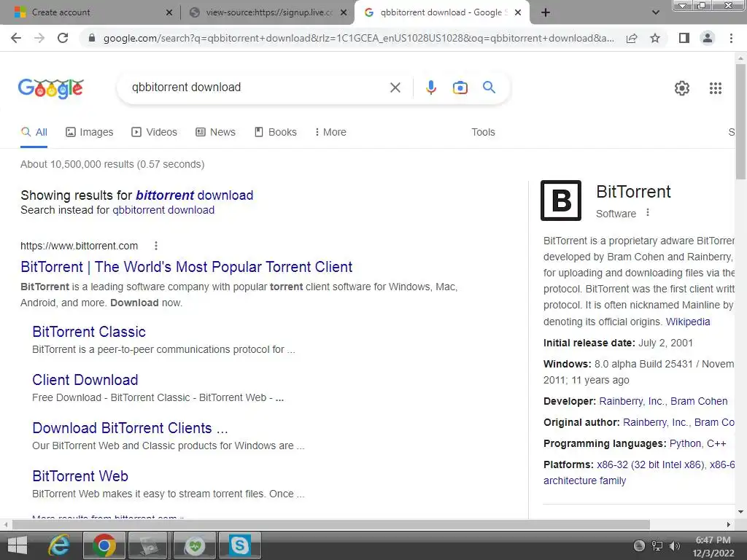Open the network icon in system tray
Image resolution: width=747 pixels, height=560 pixels.
pos(657,546)
